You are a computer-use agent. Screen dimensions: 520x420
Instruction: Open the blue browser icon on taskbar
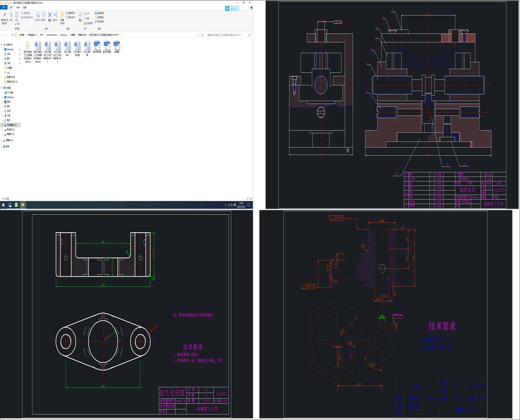[10, 205]
